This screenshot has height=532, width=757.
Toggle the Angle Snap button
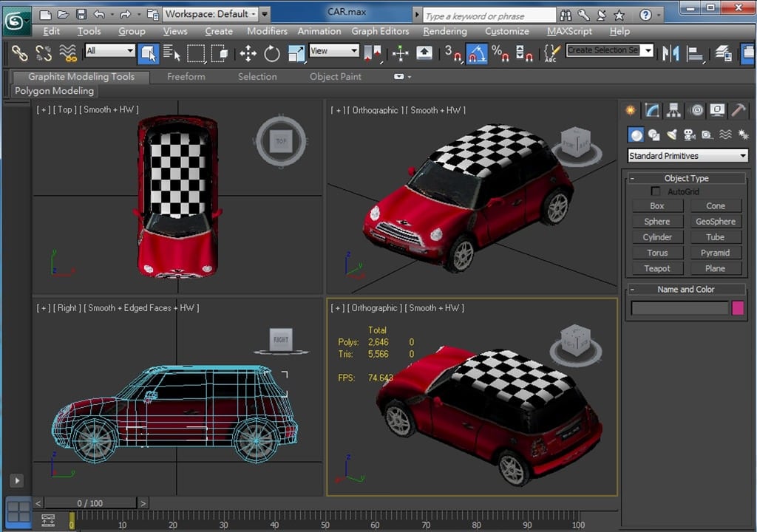click(x=477, y=52)
